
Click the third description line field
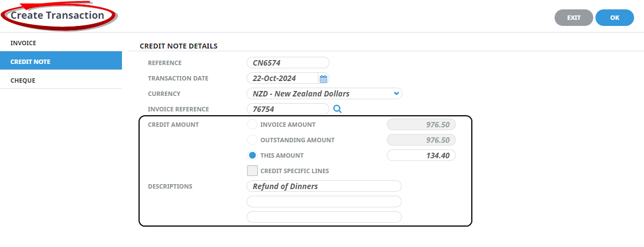[324, 217]
